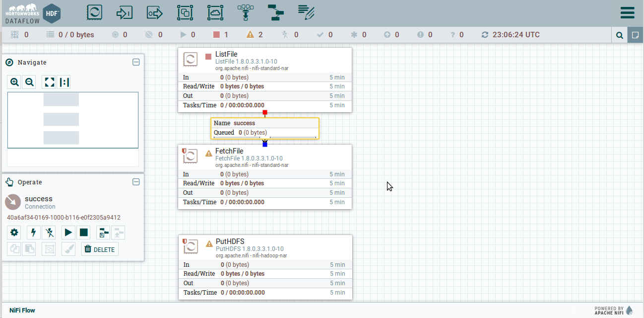
Task: Collapse the Navigate panel
Action: [x=136, y=62]
